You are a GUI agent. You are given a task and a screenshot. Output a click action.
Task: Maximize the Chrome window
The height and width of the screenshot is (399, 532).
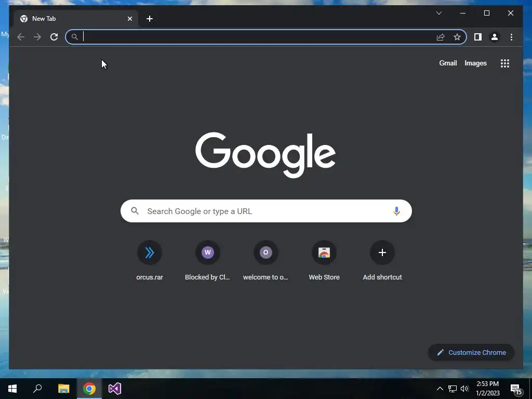click(486, 13)
